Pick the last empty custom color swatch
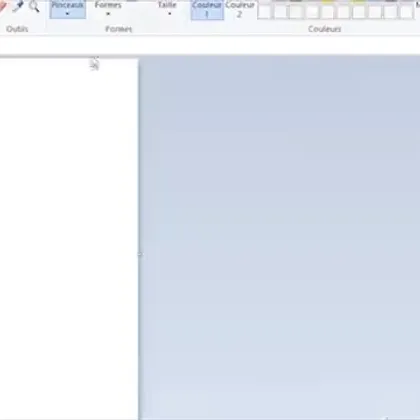420x420 pixels. (x=406, y=12)
